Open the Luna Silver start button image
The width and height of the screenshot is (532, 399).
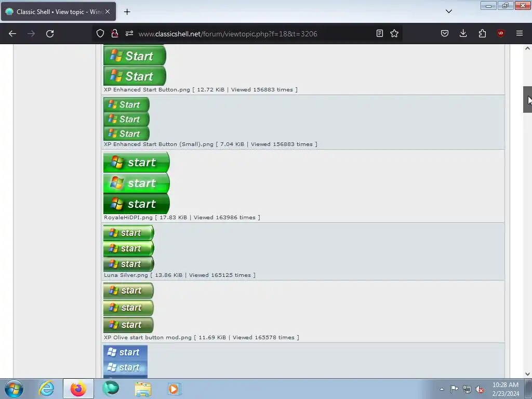point(129,248)
